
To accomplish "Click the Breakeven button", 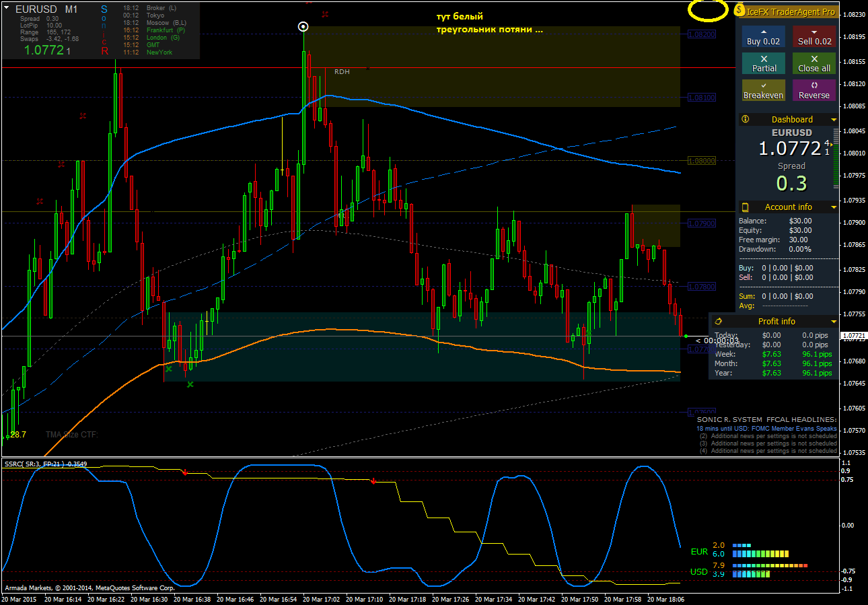I will [x=764, y=90].
